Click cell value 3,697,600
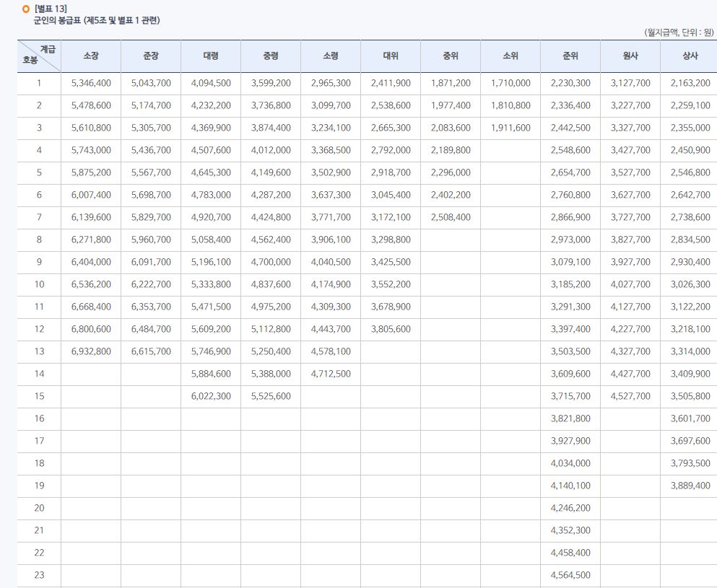 point(690,442)
